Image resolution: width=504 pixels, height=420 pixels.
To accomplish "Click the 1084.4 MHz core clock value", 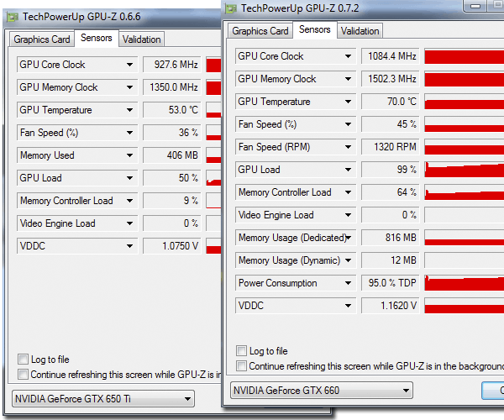I will tap(391, 56).
